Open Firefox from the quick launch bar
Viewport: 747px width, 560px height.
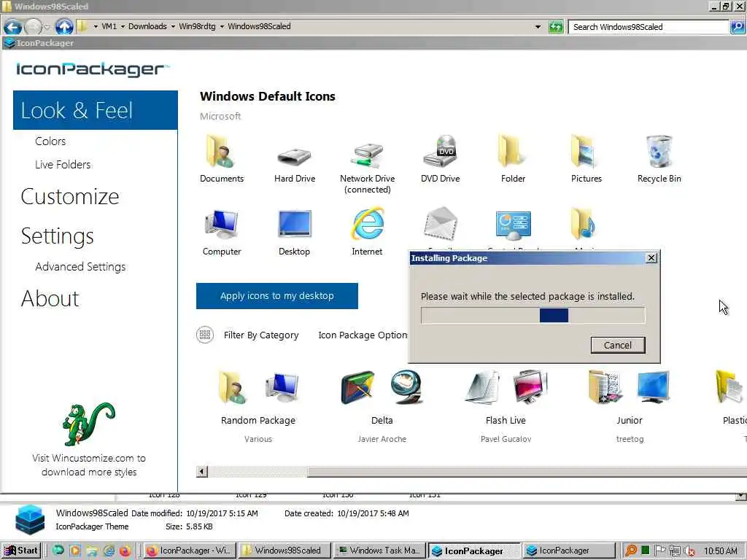pyautogui.click(x=125, y=551)
